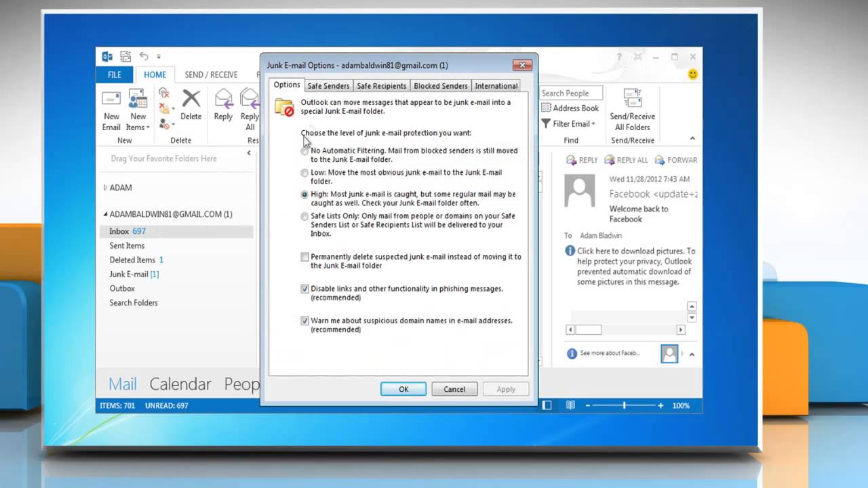Select High junk e-mail protection radio option

[x=304, y=195]
